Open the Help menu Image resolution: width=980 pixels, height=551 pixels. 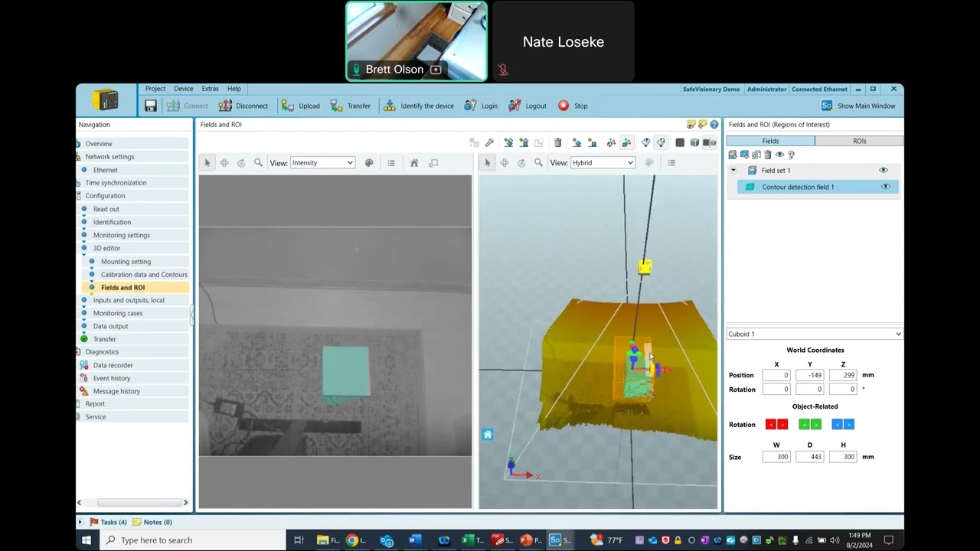click(234, 89)
